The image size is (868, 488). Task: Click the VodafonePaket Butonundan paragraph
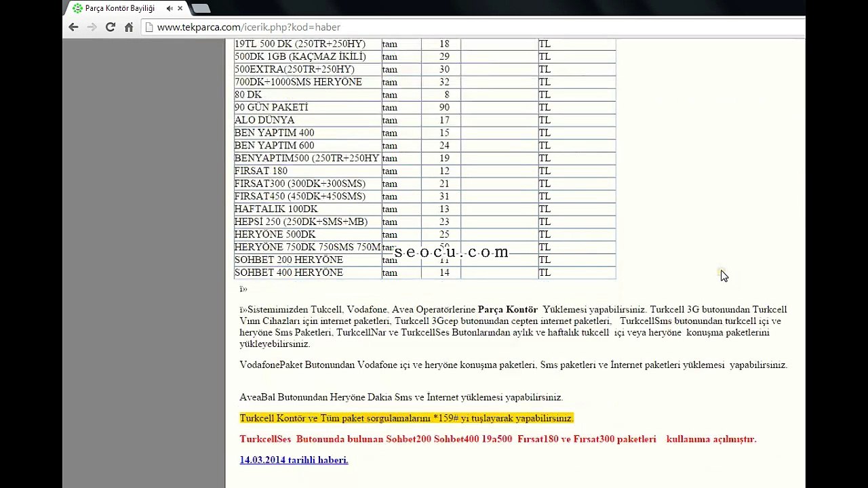coord(513,365)
